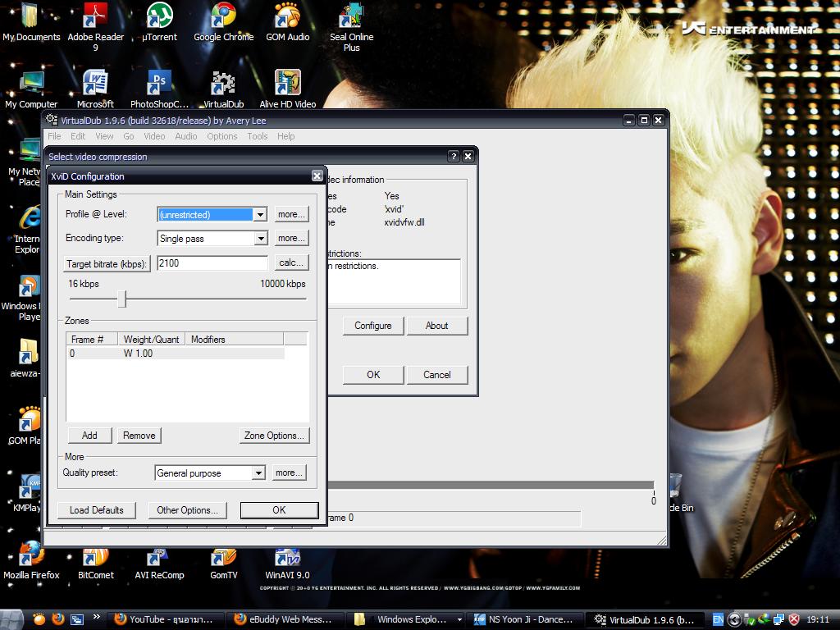Open the Profile @ Level dropdown
840x630 pixels.
[260, 215]
